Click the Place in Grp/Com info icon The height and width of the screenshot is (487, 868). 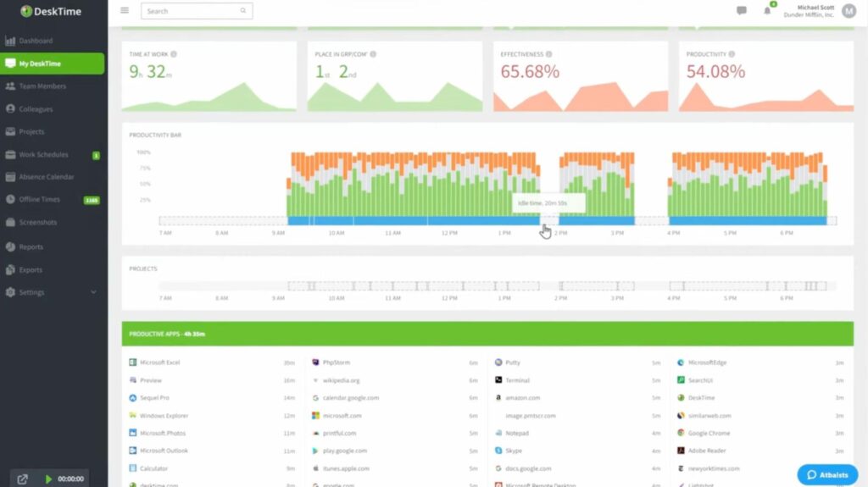click(x=373, y=54)
